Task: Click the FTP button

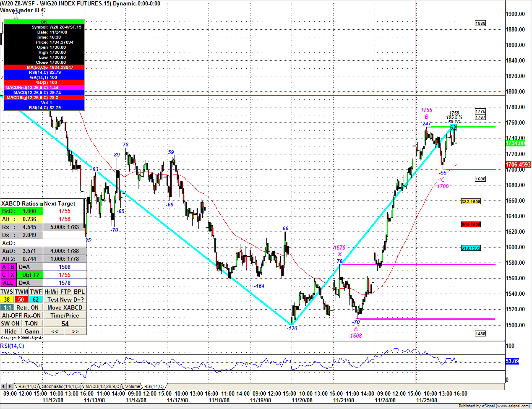Action: pyautogui.click(x=65, y=292)
